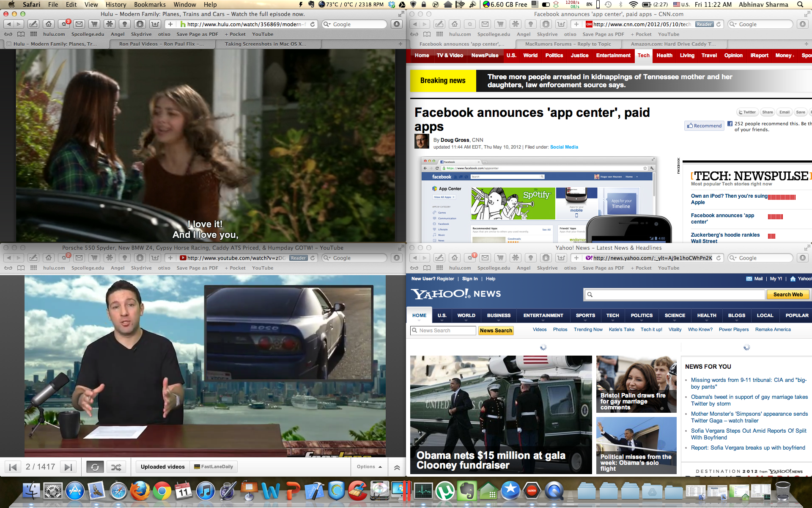The height and width of the screenshot is (508, 812).
Task: Open Google search dropdown in the Hulu window
Action: pyautogui.click(x=327, y=24)
